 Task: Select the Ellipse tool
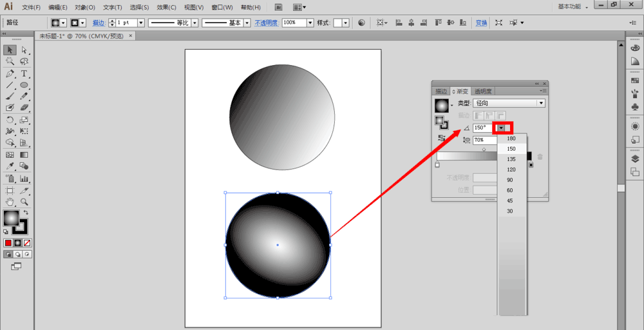tap(24, 85)
